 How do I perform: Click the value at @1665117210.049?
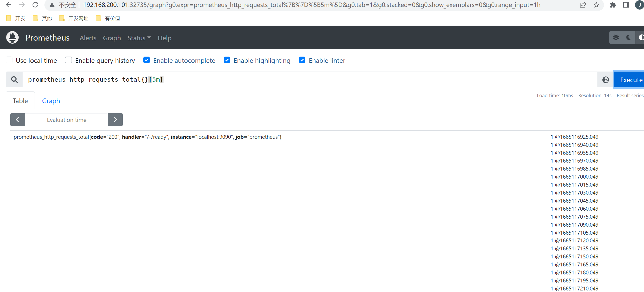pos(574,288)
